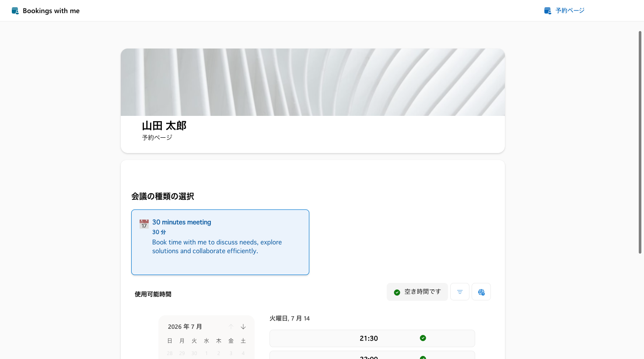Screen dimensions: 644x359
Task: Select the 21:30 time slot
Action: coord(372,338)
